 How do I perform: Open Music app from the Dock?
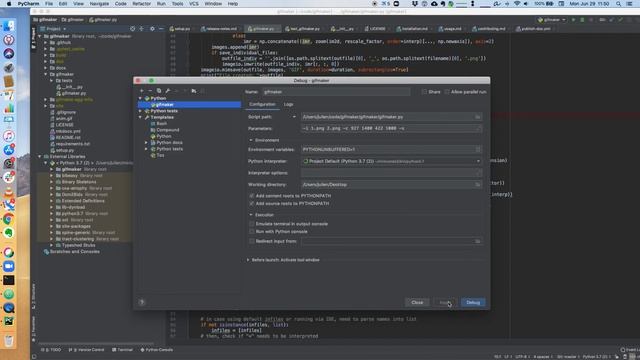click(x=9, y=136)
